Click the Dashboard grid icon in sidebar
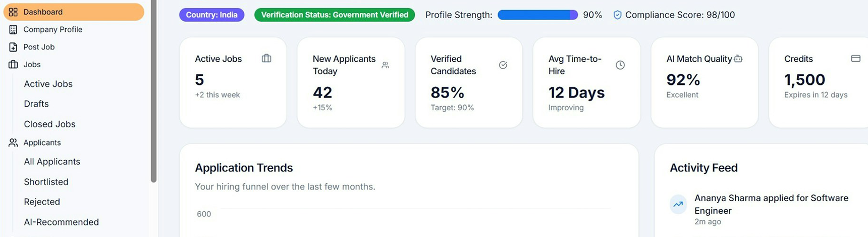The image size is (868, 237). coord(13,12)
